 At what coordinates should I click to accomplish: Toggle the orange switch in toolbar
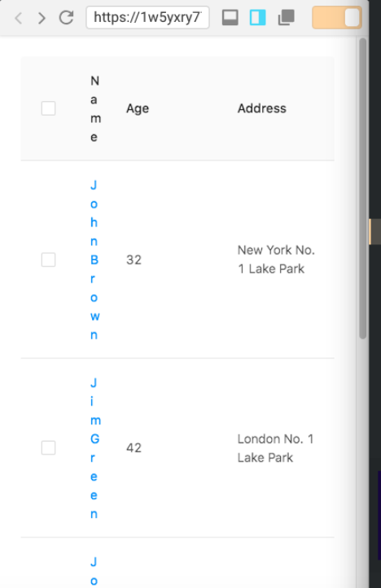coord(337,17)
